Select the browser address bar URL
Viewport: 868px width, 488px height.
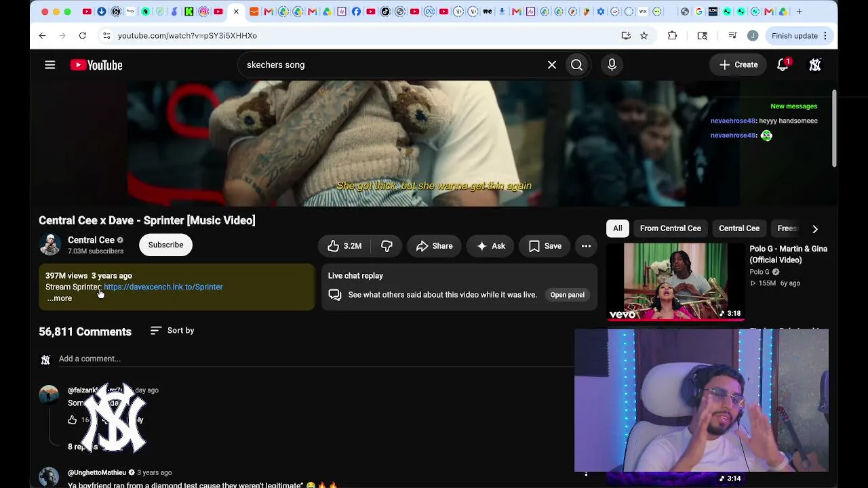click(x=187, y=36)
